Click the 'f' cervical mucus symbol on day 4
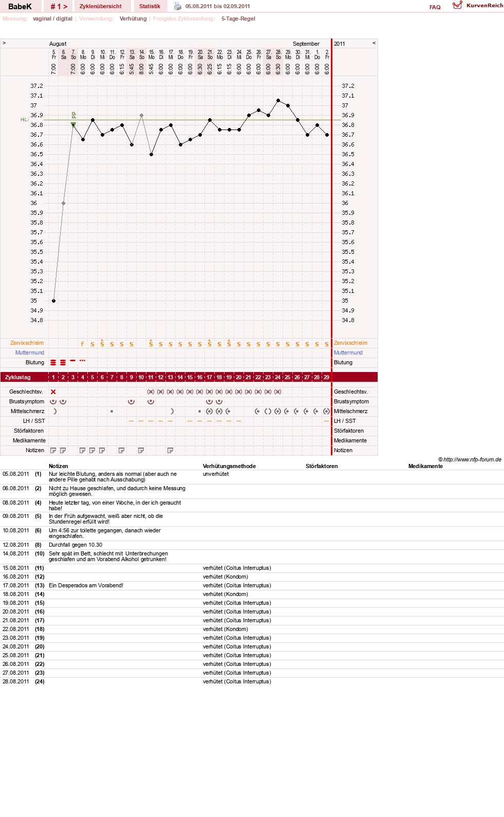This screenshot has height=817, width=504. pos(82,344)
